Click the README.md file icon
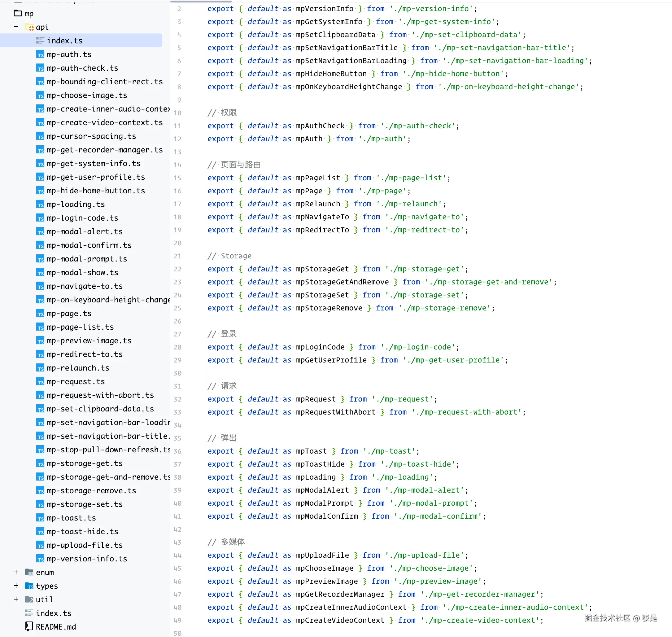 (29, 626)
